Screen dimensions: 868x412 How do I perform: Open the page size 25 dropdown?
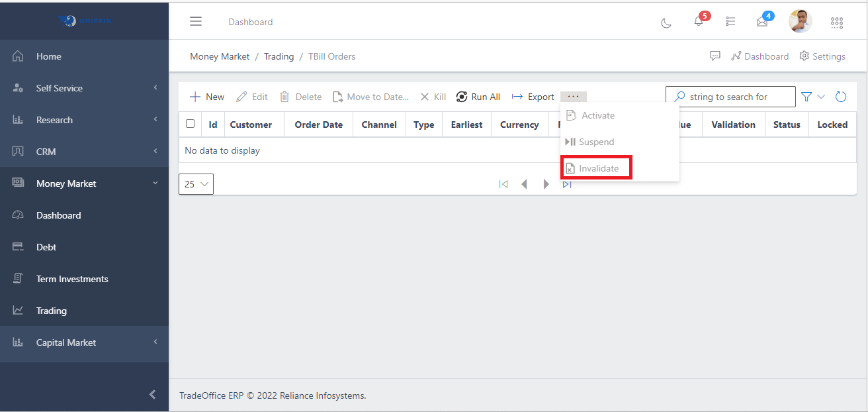(x=196, y=184)
